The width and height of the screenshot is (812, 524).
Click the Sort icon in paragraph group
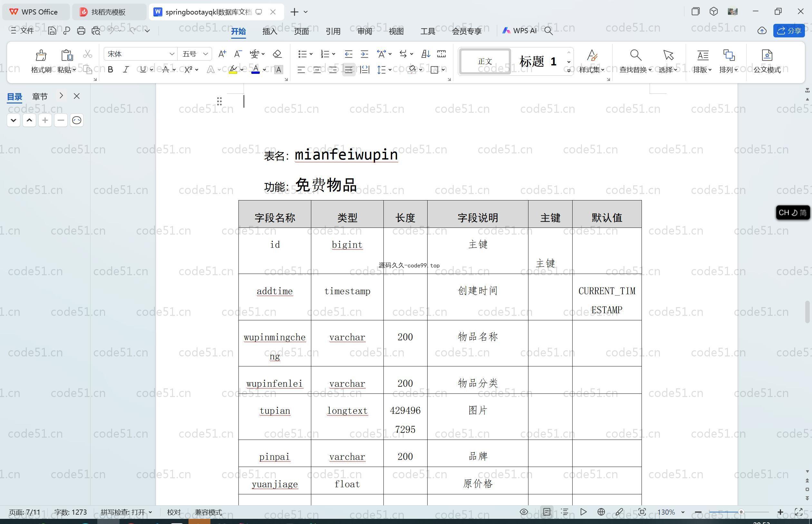(x=426, y=54)
